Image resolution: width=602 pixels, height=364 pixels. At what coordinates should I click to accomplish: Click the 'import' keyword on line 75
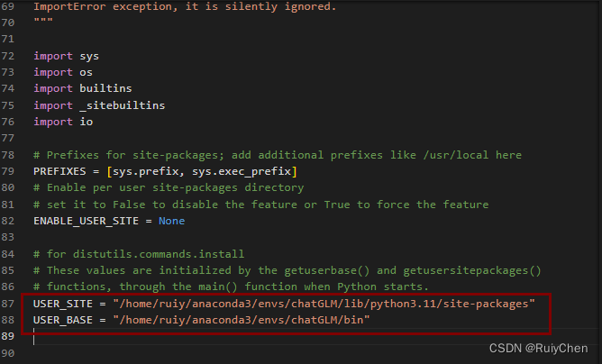[53, 105]
